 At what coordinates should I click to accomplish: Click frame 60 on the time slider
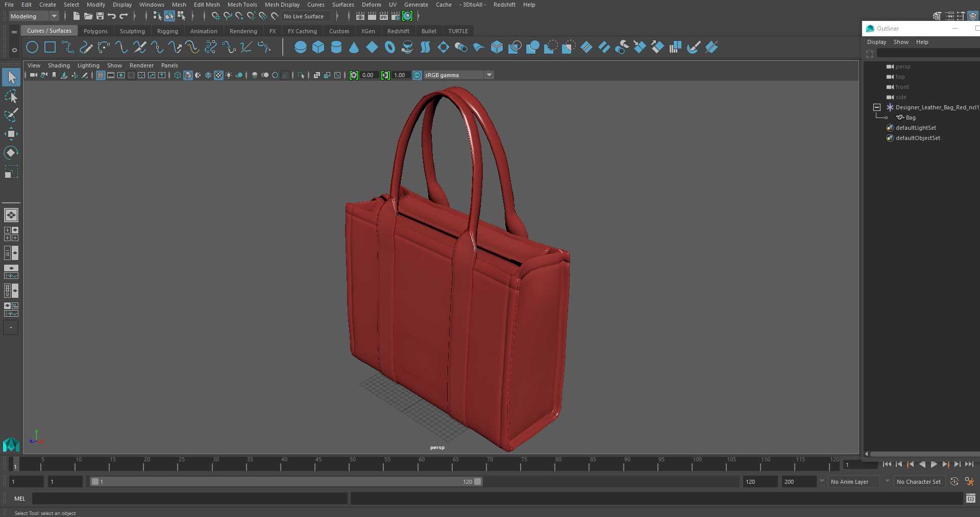[x=422, y=464]
